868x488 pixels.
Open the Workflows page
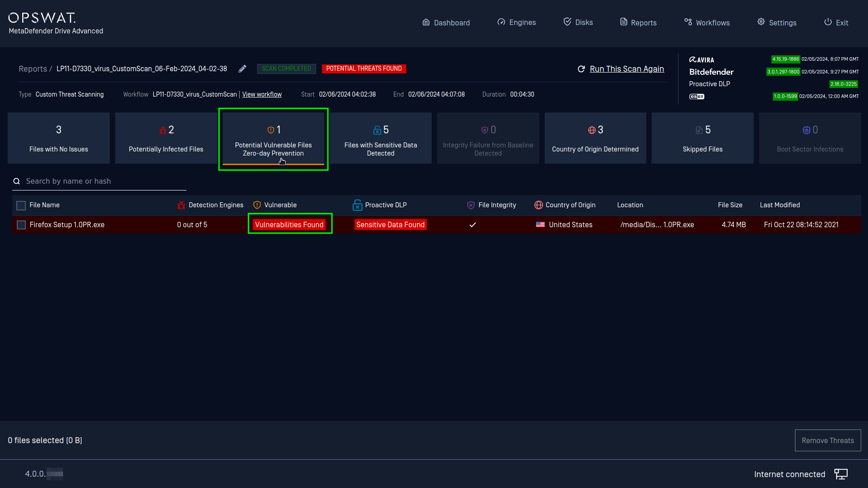click(707, 23)
